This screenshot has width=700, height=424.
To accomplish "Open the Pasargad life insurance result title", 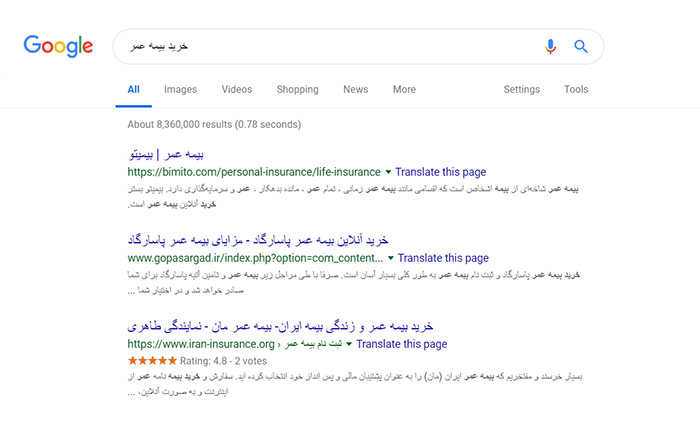I will (x=258, y=241).
